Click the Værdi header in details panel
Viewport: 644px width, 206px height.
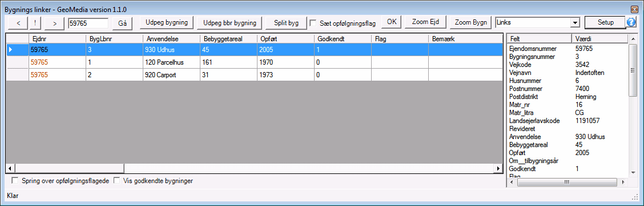(599, 39)
